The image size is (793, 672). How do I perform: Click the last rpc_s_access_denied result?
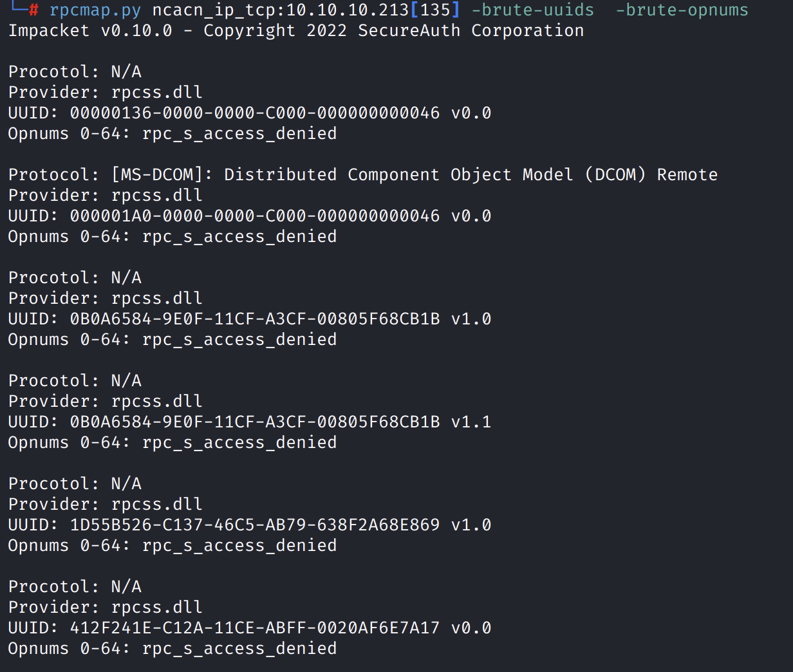(239, 649)
